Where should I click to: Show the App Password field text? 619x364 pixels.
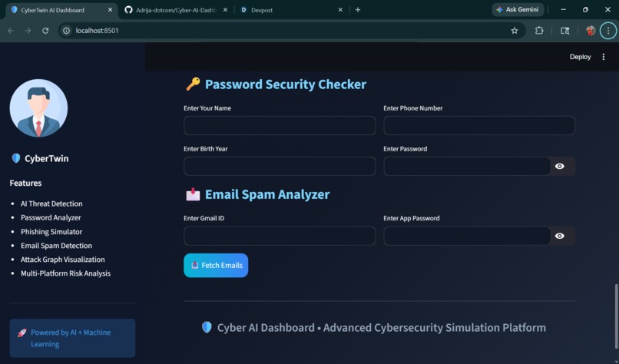coord(559,236)
